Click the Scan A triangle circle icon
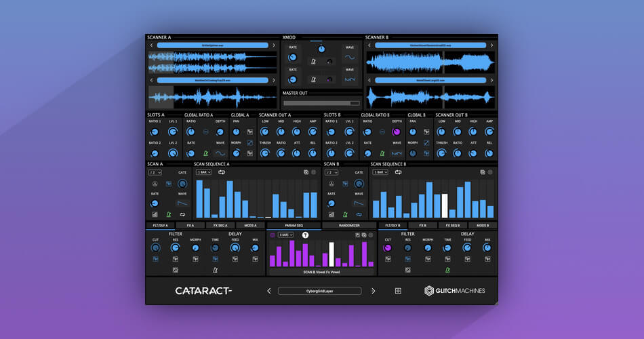The height and width of the screenshot is (339, 644). pyautogui.click(x=155, y=184)
